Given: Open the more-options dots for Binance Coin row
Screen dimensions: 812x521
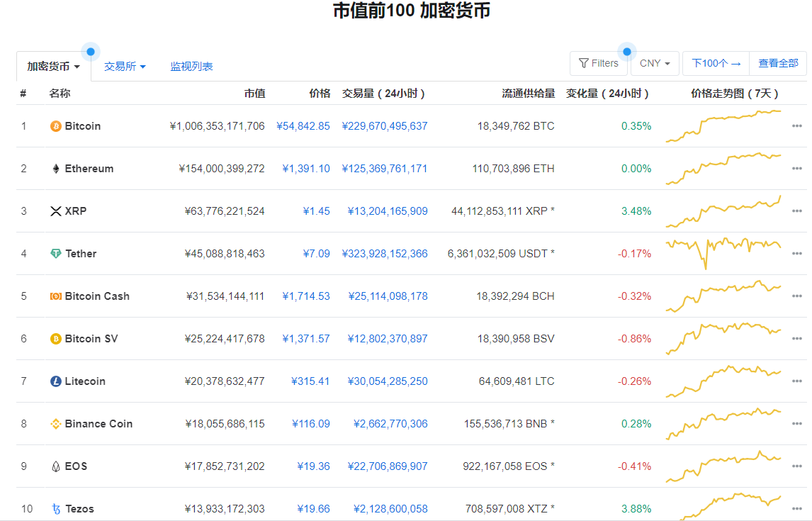Looking at the screenshot, I should [797, 423].
